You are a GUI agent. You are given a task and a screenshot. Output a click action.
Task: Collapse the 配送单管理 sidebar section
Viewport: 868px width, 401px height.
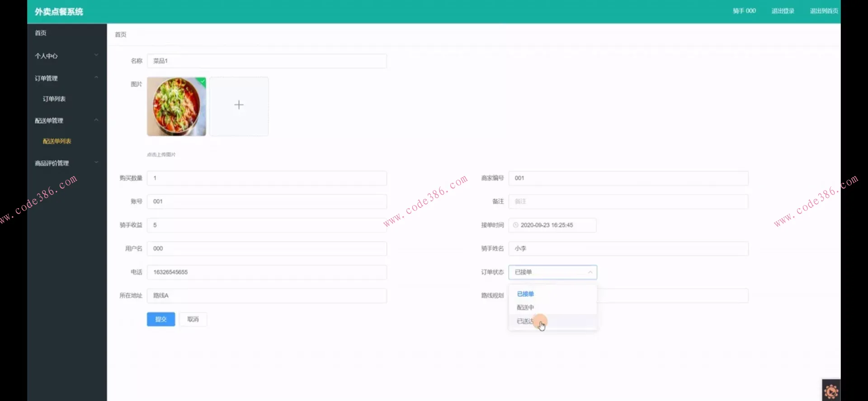point(66,120)
